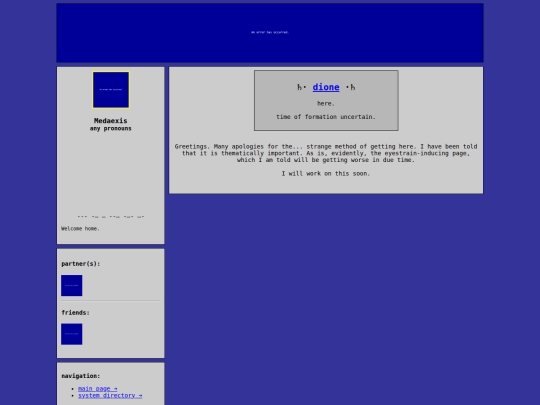This screenshot has width=540, height=405.
Task: Click the 'I will work on this soon.' line
Action: click(x=326, y=174)
